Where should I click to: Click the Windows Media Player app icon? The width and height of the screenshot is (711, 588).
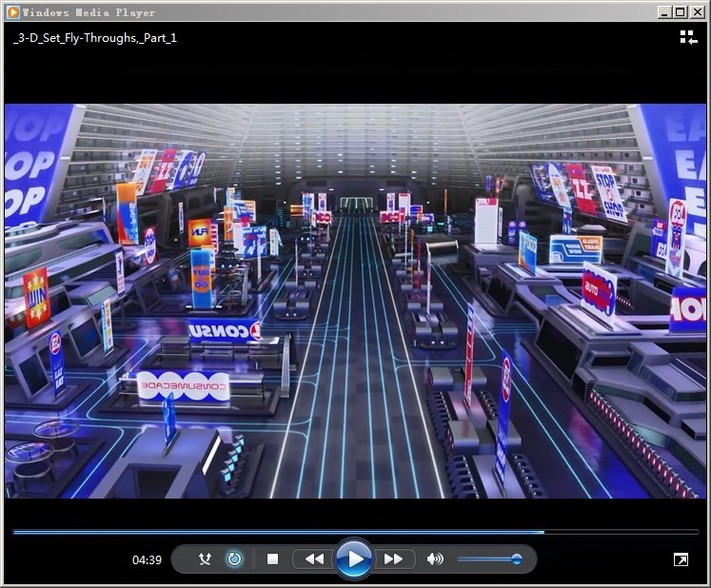13,12
